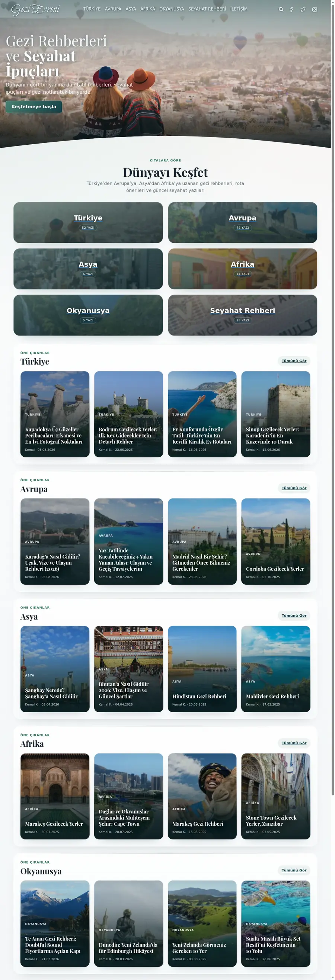Open the Türkiye category card
Screen dimensions: 335x980
[x=88, y=222]
